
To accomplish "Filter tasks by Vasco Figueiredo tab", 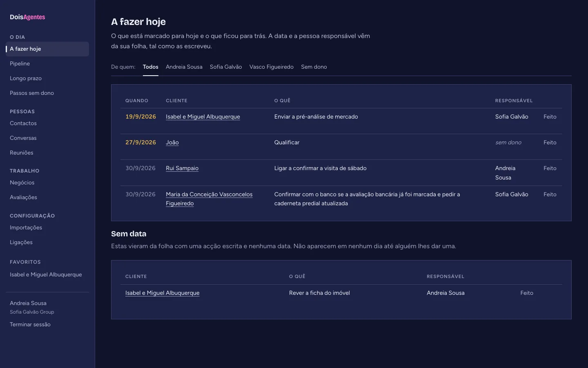I will pos(272,67).
